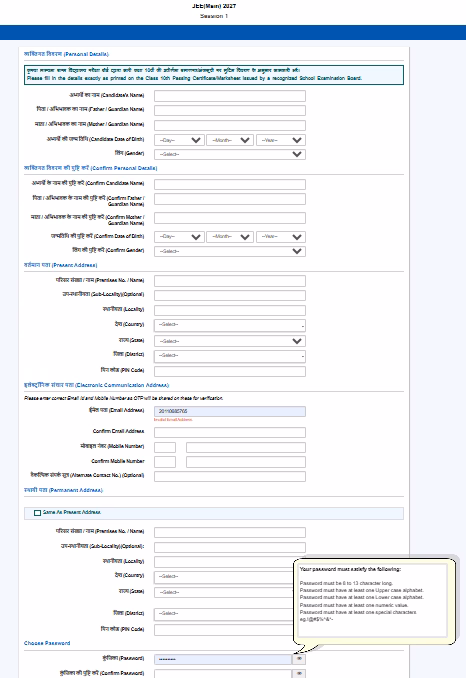Open Permanent Address Country dropdown
The height and width of the screenshot is (678, 466).
tap(224, 577)
